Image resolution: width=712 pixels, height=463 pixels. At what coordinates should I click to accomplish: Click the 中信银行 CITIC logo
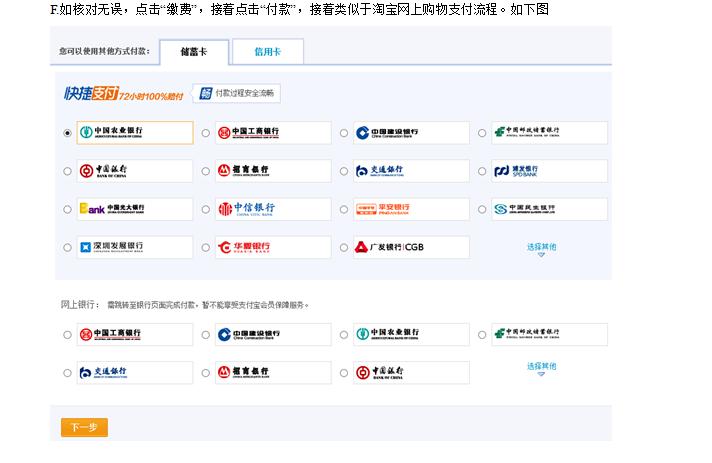pos(273,209)
